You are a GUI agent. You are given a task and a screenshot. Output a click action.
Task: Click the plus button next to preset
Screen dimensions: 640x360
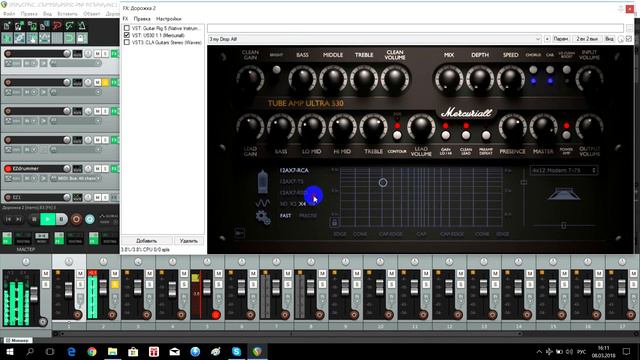click(547, 39)
